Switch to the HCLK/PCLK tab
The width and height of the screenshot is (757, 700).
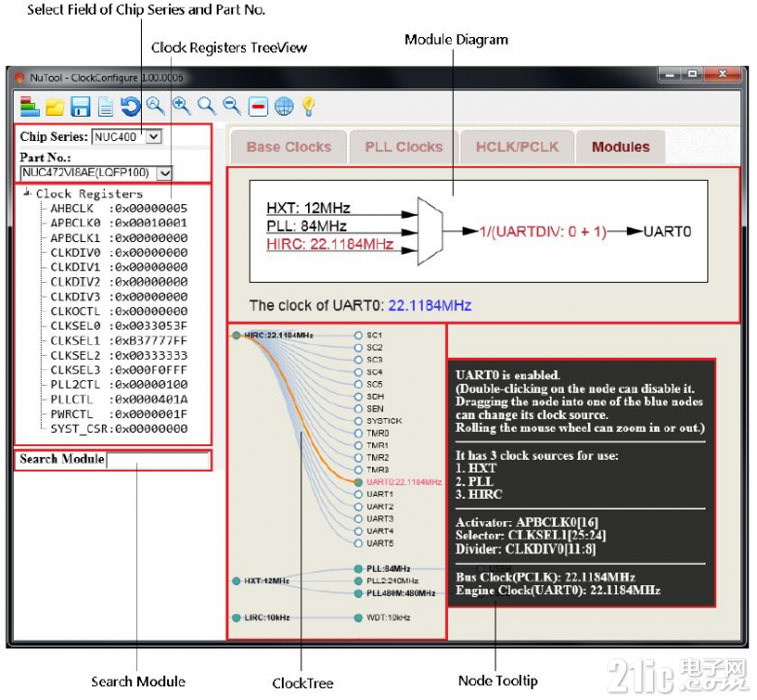517,147
